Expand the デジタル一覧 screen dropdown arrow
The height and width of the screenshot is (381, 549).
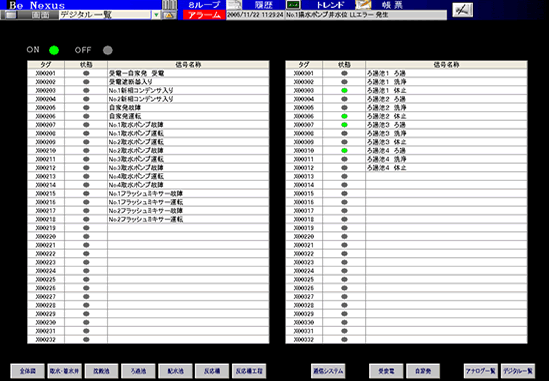[156, 15]
